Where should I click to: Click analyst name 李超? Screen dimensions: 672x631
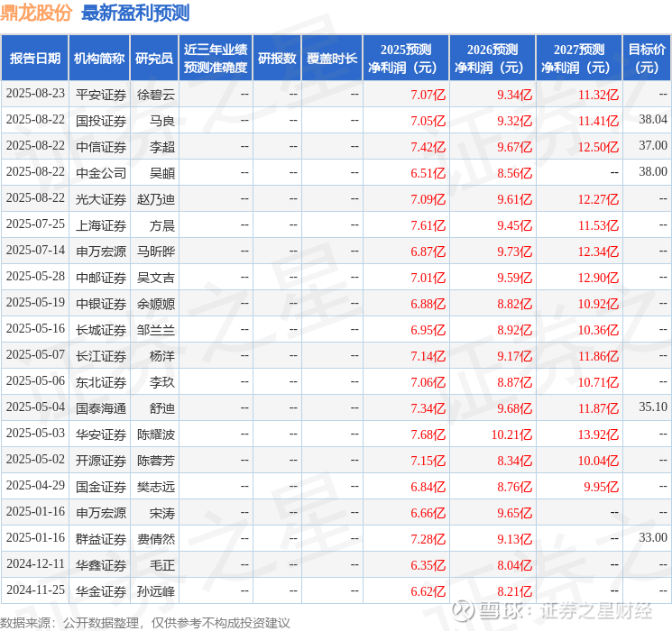pyautogui.click(x=162, y=147)
